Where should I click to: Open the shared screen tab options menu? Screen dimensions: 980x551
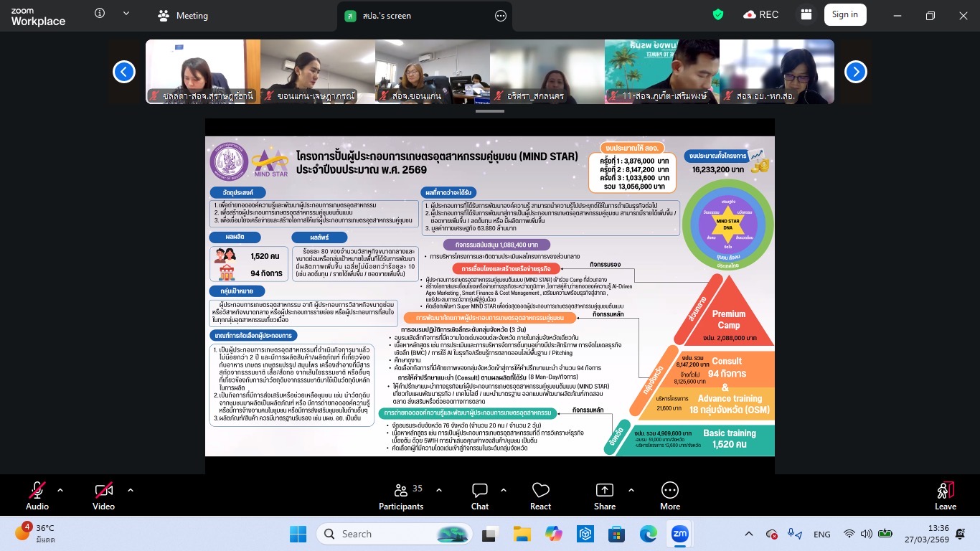pyautogui.click(x=501, y=15)
